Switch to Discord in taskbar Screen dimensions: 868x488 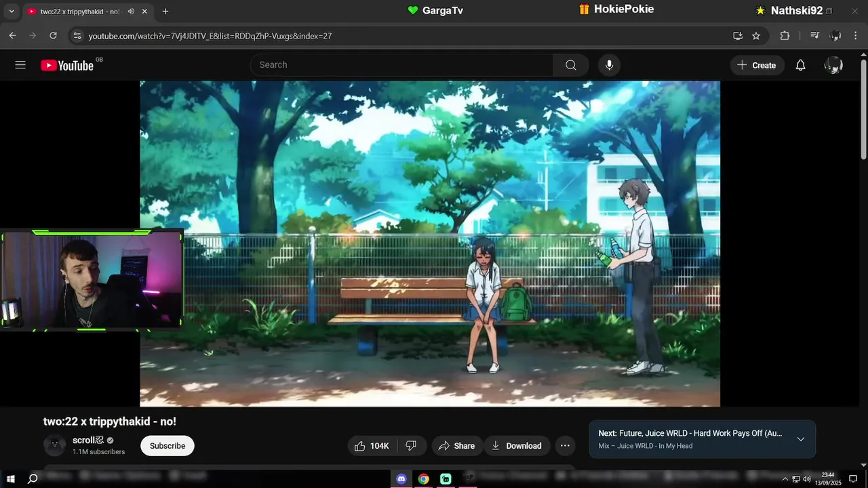401,479
